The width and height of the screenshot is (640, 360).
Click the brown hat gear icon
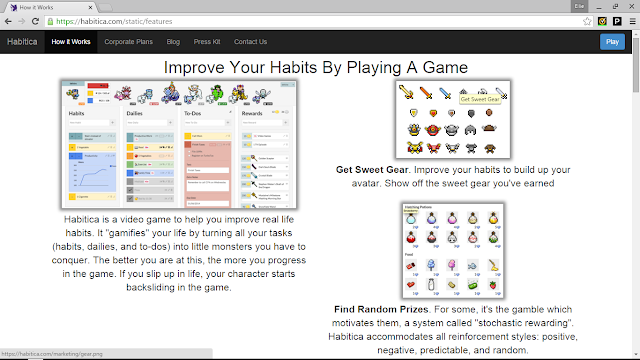coord(489,129)
